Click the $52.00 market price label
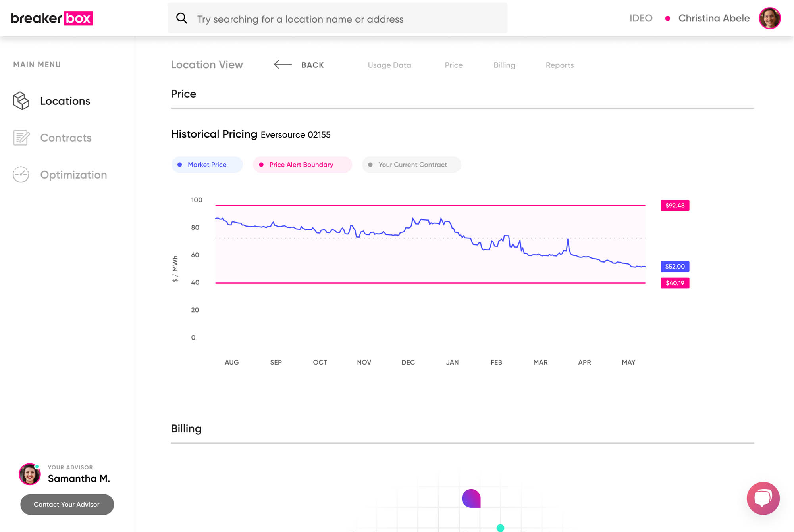Image resolution: width=794 pixels, height=532 pixels. pos(675,266)
